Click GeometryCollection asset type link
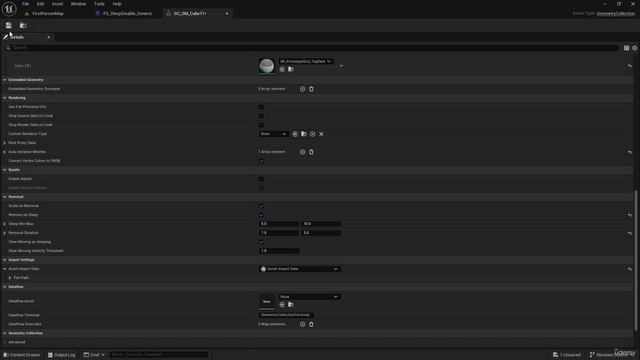Viewport: 640px width, 360px height. click(616, 13)
